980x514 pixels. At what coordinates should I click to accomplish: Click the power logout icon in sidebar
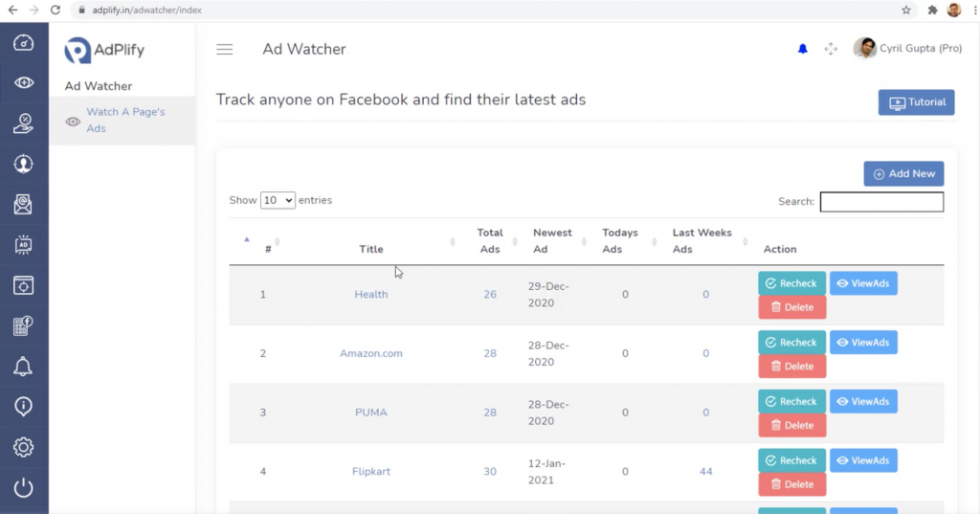[24, 488]
